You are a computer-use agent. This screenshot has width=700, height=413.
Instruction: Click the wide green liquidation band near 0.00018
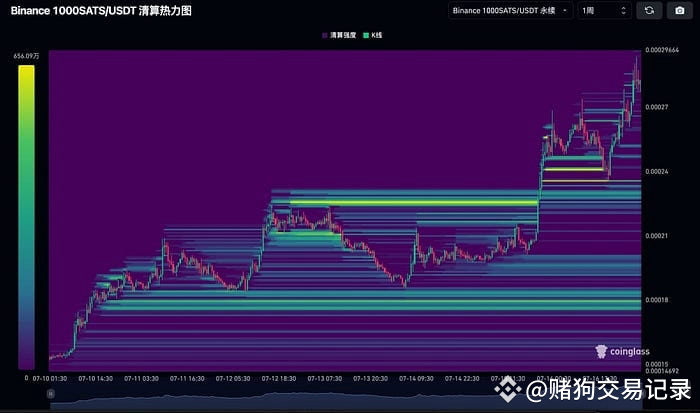tap(373, 302)
